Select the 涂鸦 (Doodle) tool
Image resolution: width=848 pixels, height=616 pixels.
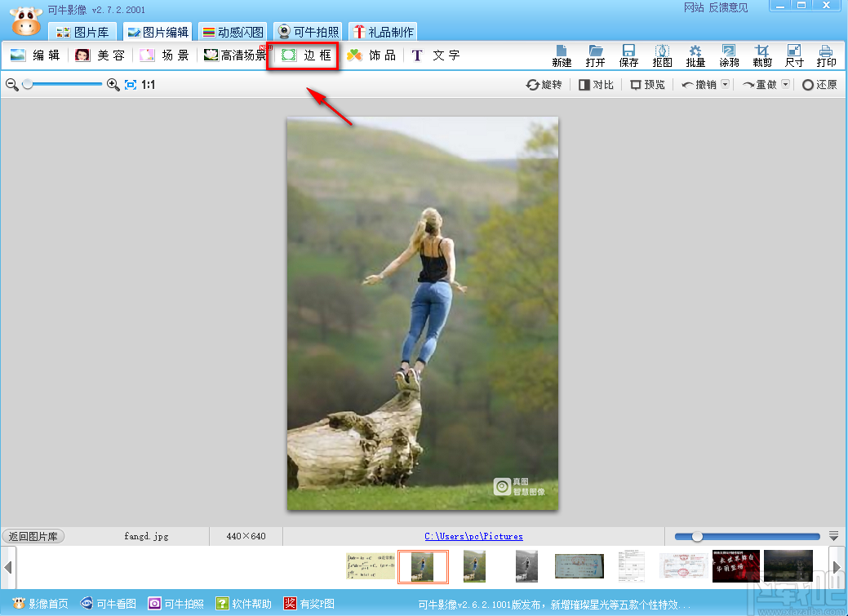(729, 56)
